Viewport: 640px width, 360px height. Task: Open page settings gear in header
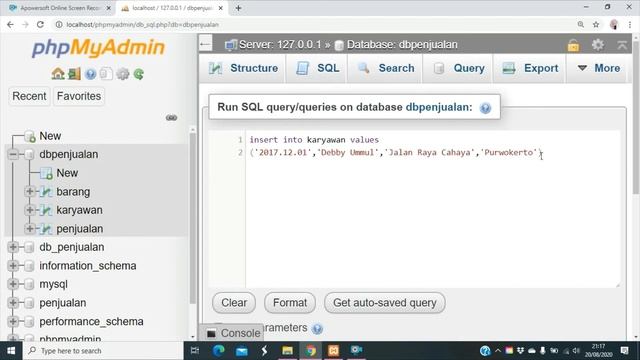coord(598,44)
